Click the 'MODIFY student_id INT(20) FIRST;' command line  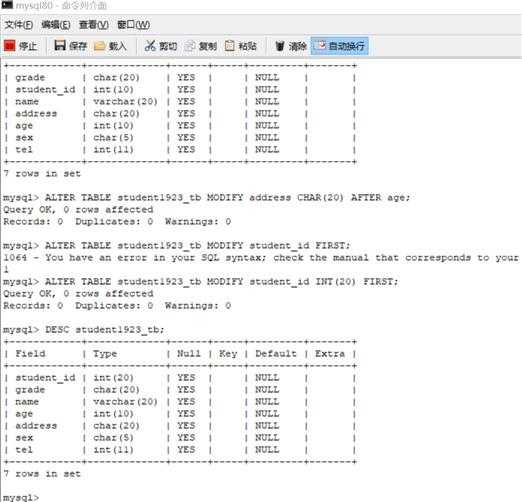pyautogui.click(x=200, y=281)
